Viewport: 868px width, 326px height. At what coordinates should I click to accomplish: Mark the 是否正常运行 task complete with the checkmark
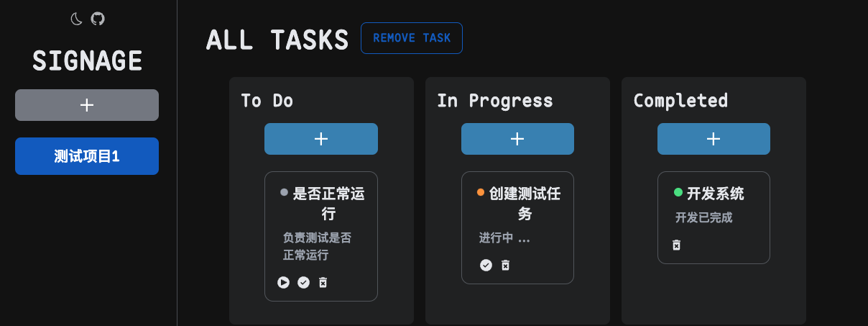click(303, 283)
